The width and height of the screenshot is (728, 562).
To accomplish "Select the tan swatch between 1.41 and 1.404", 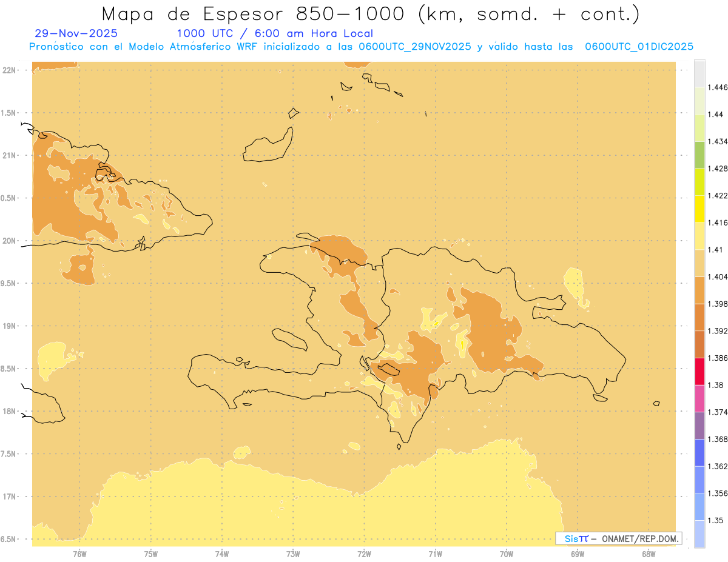I will click(x=699, y=263).
